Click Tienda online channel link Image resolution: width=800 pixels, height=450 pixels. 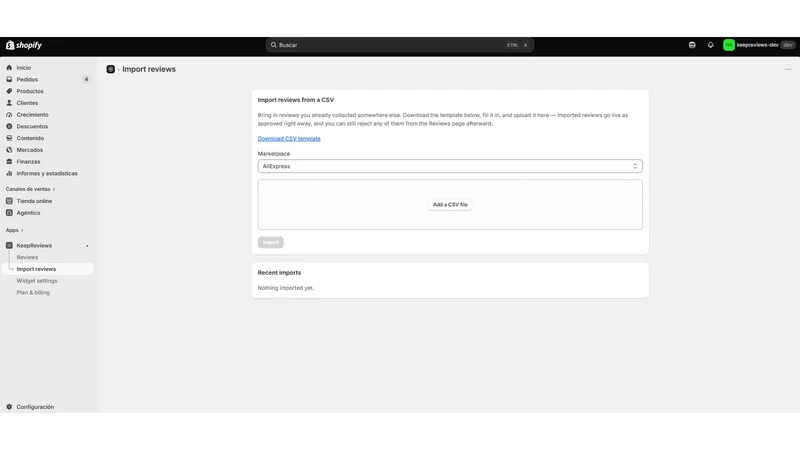(34, 201)
